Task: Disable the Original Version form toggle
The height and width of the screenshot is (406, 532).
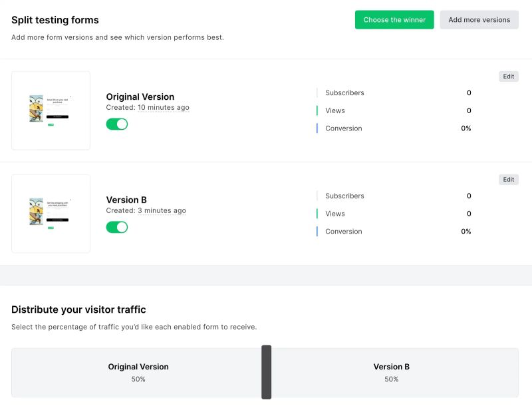Action: pos(118,124)
